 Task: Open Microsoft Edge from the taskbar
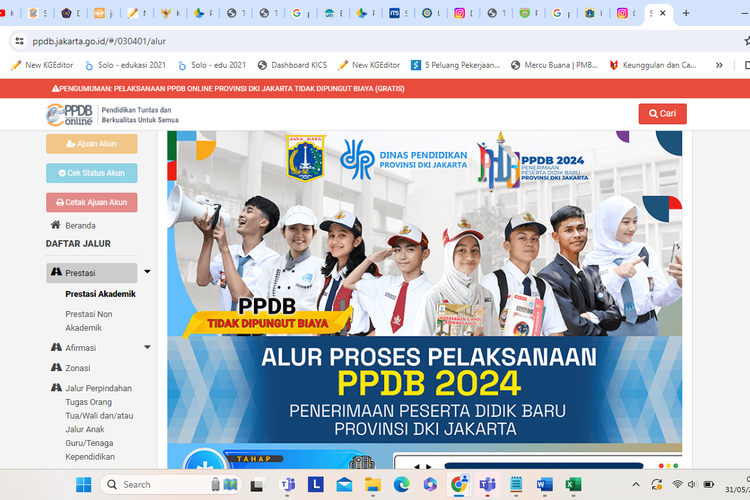401,485
